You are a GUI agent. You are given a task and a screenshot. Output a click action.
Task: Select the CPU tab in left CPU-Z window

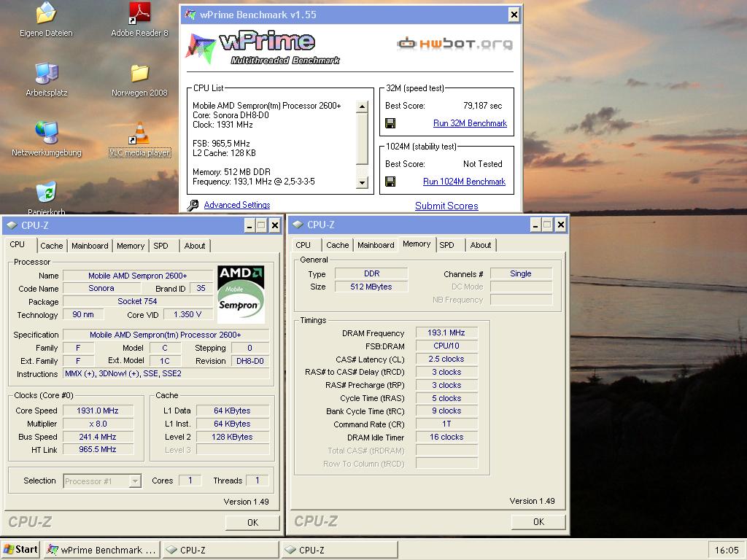pos(18,244)
